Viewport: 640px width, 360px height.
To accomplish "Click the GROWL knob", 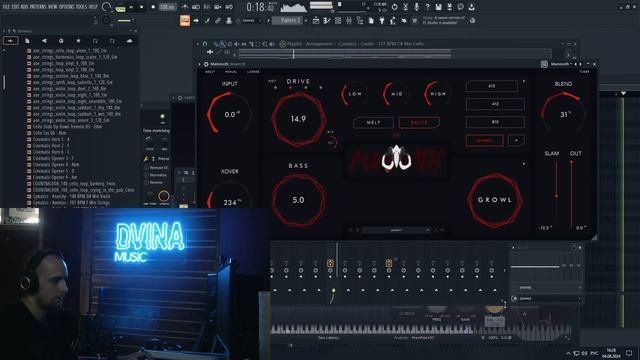I will tap(495, 200).
